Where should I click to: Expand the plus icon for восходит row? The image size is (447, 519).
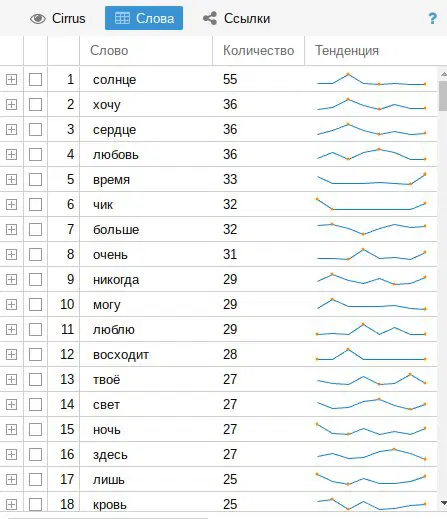(11, 355)
